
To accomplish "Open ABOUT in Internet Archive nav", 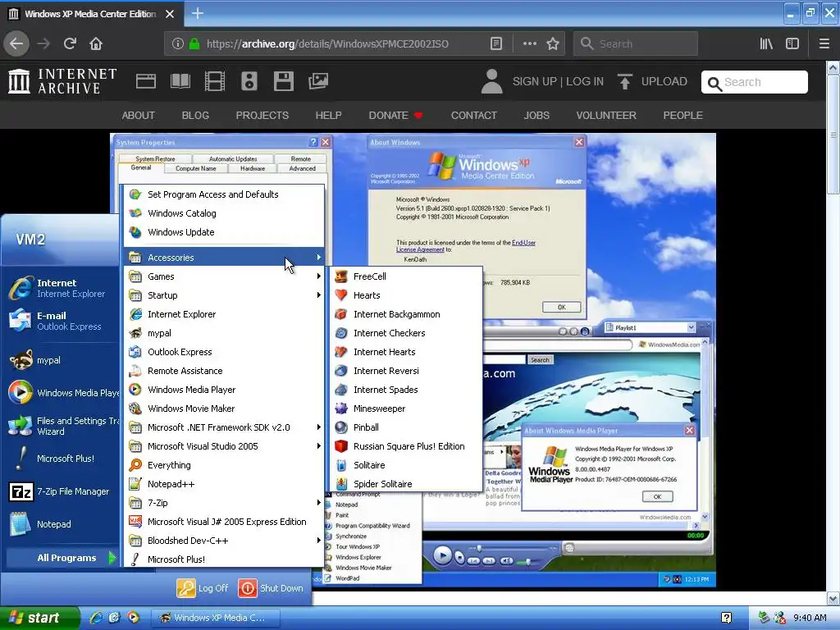I will pyautogui.click(x=138, y=115).
